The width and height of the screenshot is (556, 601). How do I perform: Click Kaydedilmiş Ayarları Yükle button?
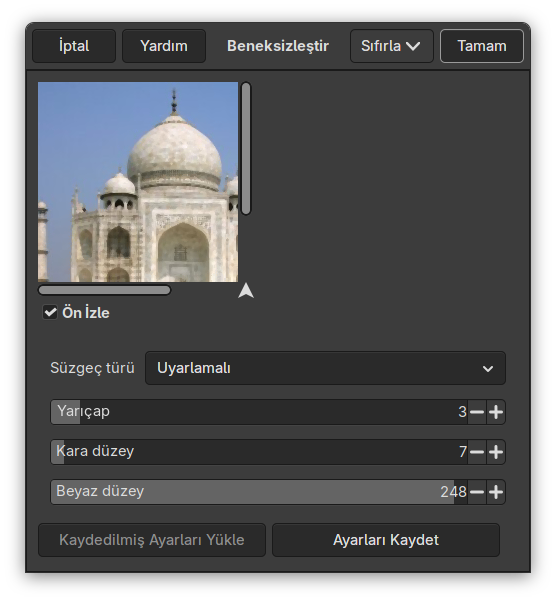click(152, 540)
